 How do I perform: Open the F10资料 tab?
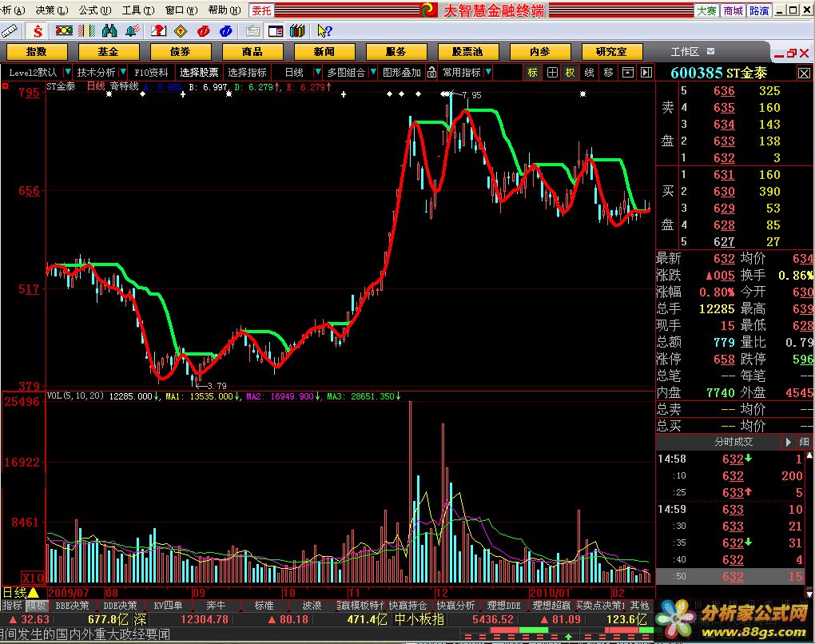[151, 72]
